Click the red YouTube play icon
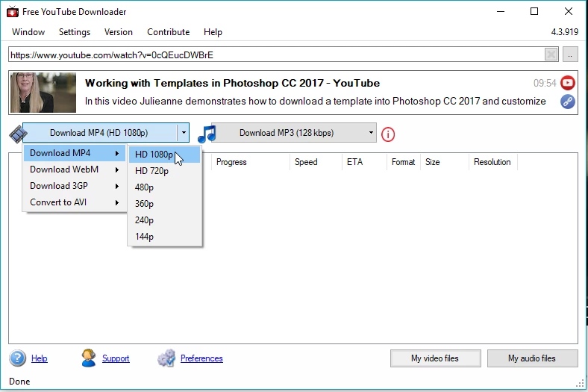The image size is (588, 392). coord(568,83)
